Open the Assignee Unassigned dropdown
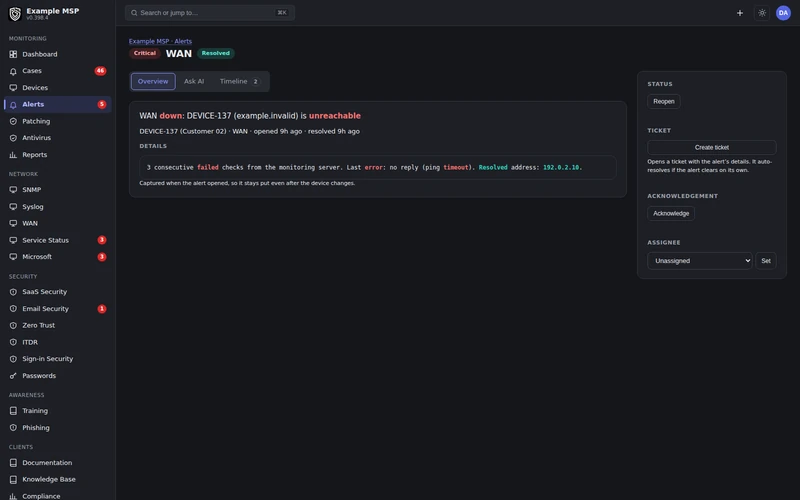 pos(699,261)
